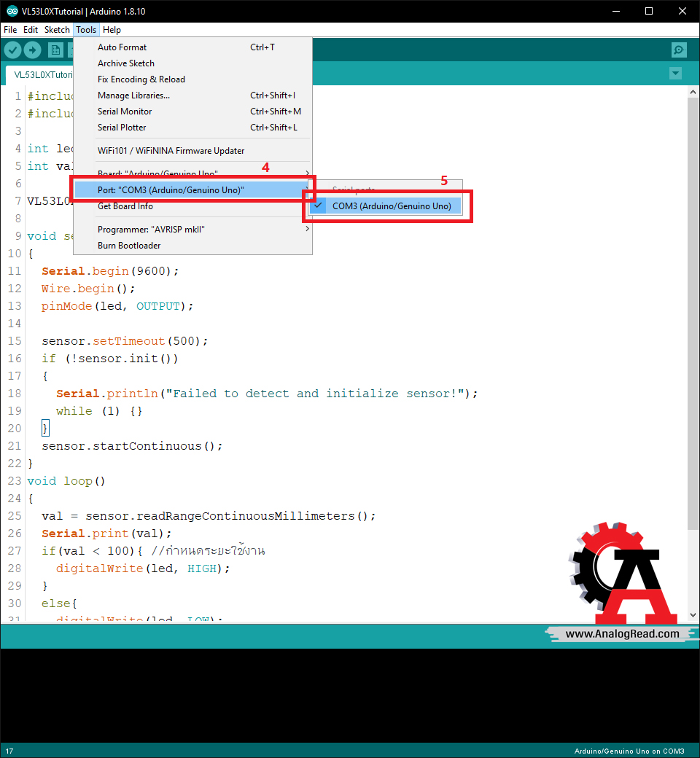Click the Arduino logo in the title bar
700x758 pixels.
12,11
